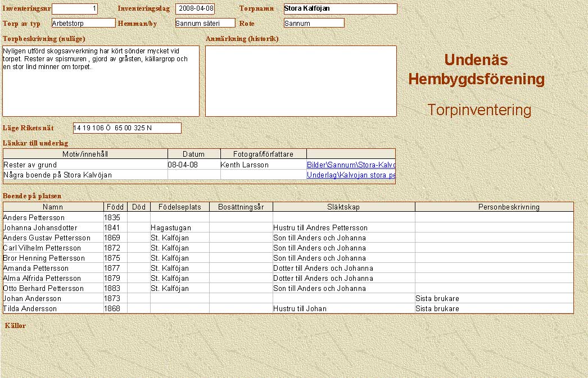
Task: Select Tilda Andersson's Sista brukare cell
Action: 437,309
